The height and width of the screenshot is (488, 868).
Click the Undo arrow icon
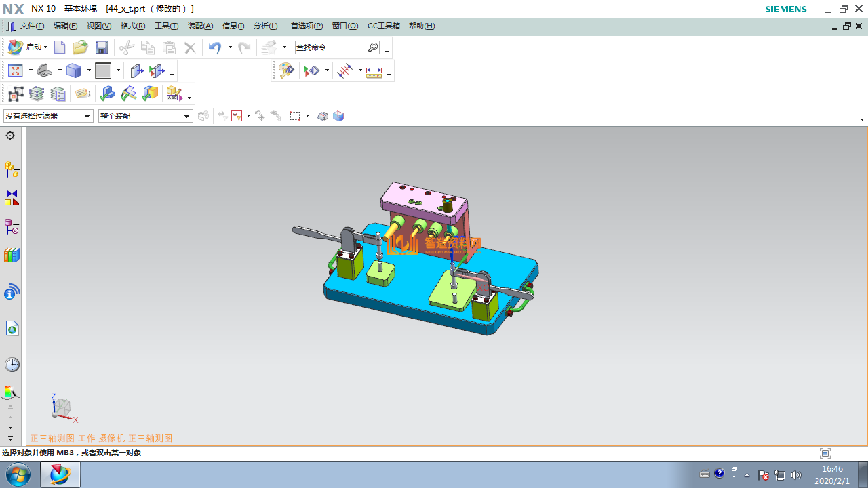[x=215, y=47]
